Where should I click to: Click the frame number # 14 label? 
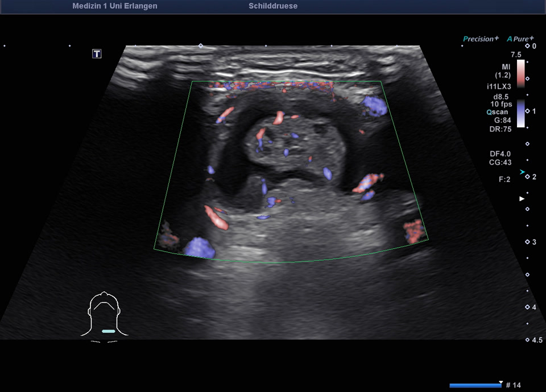click(513, 386)
